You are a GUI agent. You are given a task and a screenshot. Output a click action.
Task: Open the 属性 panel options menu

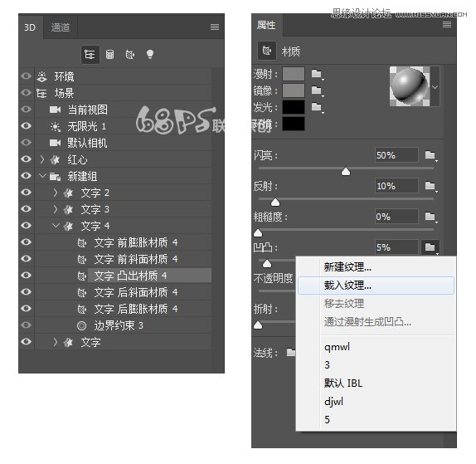tap(446, 25)
